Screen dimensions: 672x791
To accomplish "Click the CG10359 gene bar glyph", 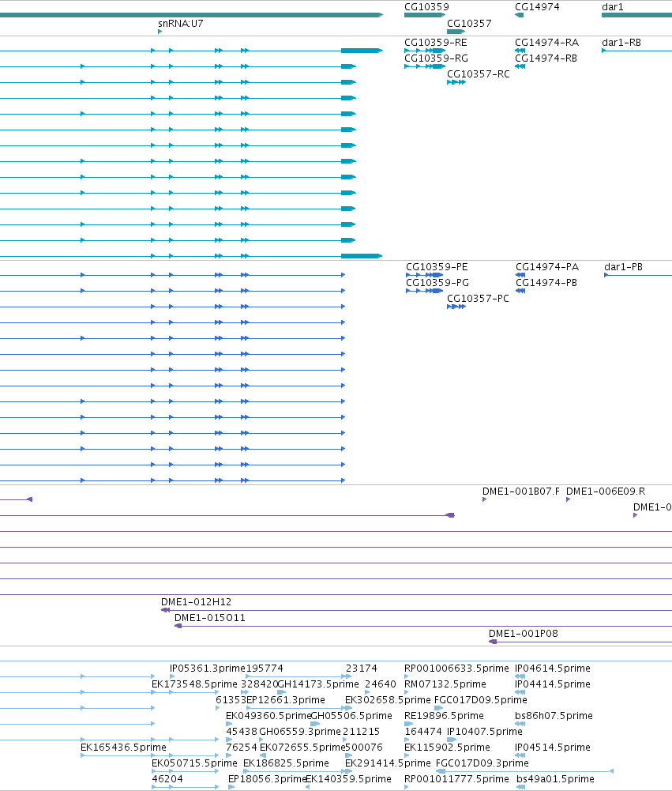I will [x=425, y=15].
